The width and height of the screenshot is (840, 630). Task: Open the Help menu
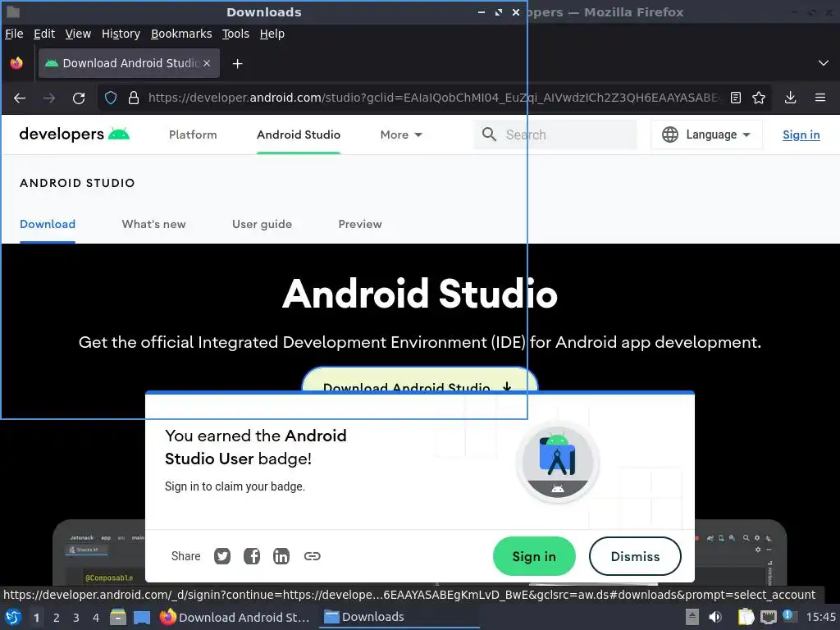272,34
